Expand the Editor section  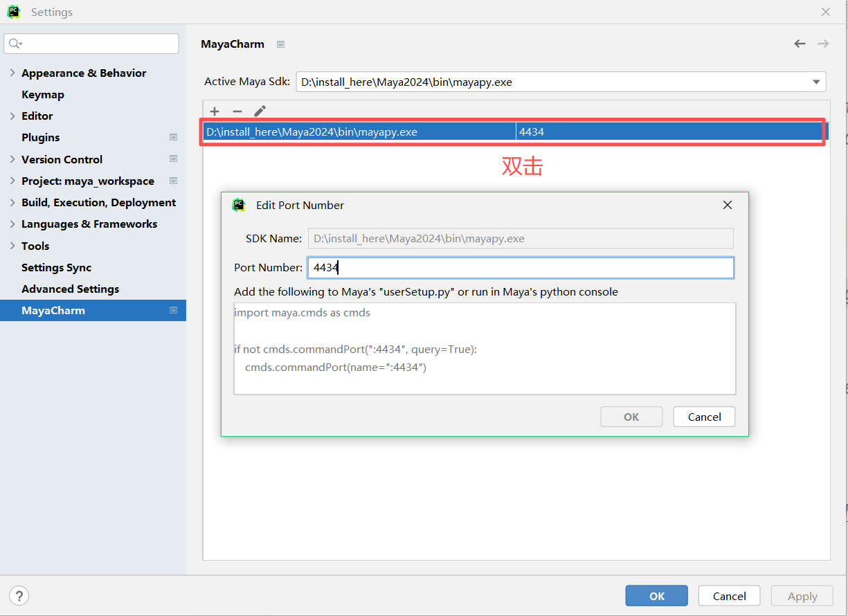click(12, 116)
